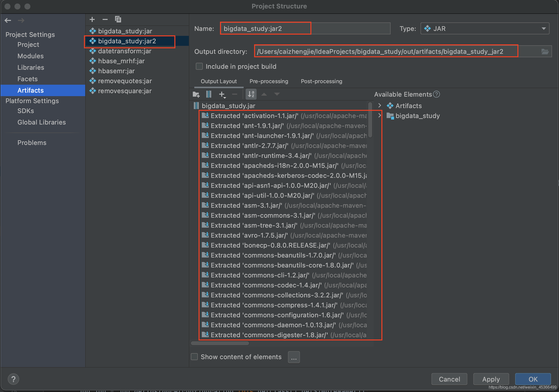The width and height of the screenshot is (559, 392).
Task: Click the Cancel button
Action: (449, 379)
